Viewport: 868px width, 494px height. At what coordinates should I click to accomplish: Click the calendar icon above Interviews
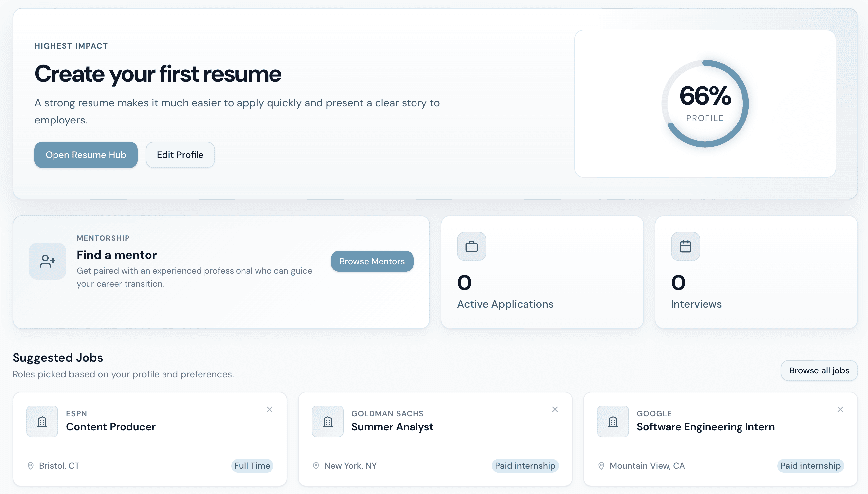[685, 246]
